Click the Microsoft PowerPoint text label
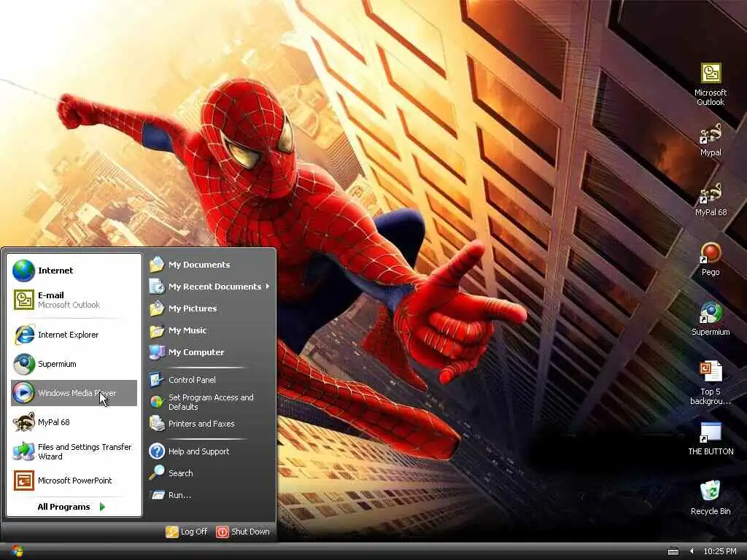 tap(75, 481)
